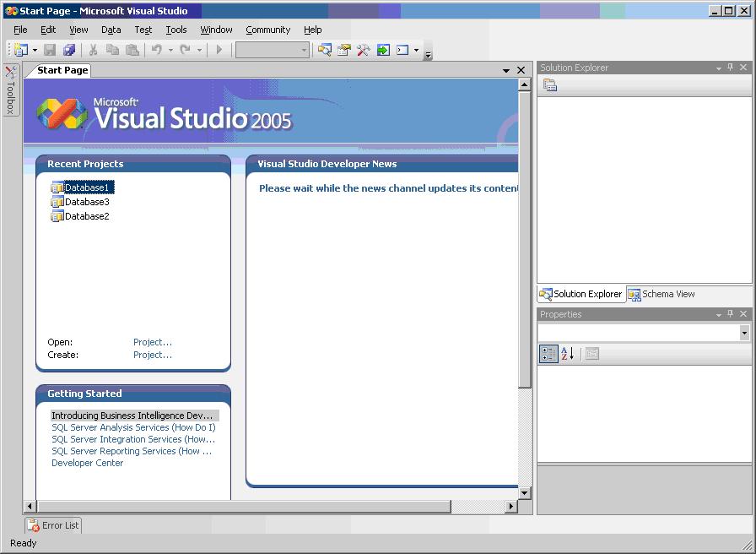Toggle Categorized view in Properties
This screenshot has height=554, width=756.
548,354
